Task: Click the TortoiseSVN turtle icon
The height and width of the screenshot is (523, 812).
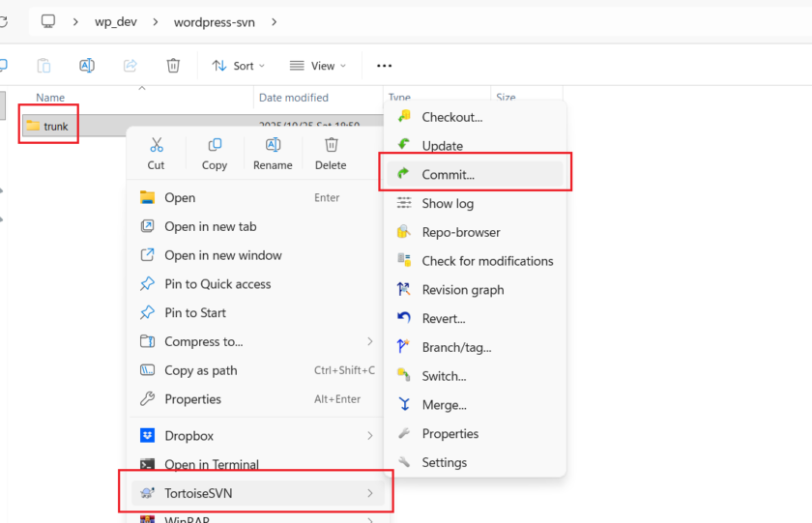Action: coord(147,493)
